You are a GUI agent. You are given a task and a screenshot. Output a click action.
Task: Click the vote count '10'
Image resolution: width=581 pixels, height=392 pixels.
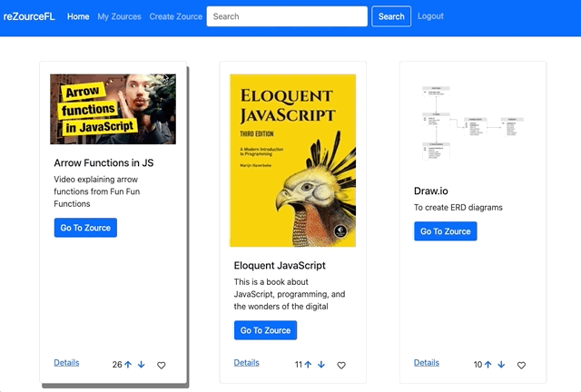[478, 365]
